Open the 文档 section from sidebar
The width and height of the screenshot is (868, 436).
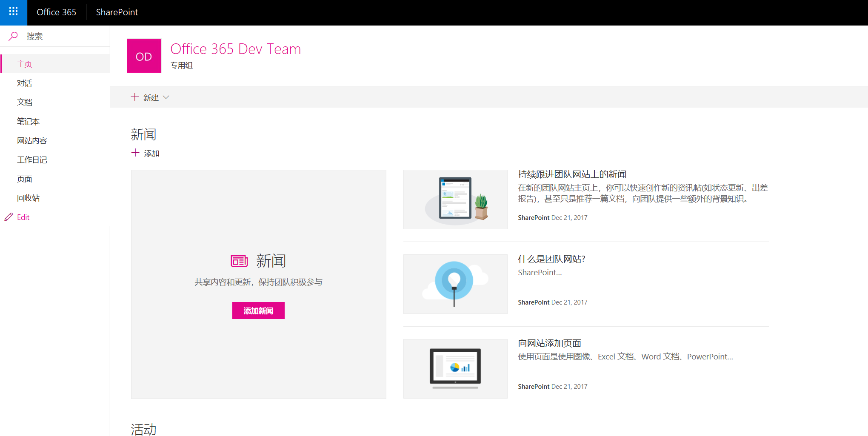pos(24,102)
